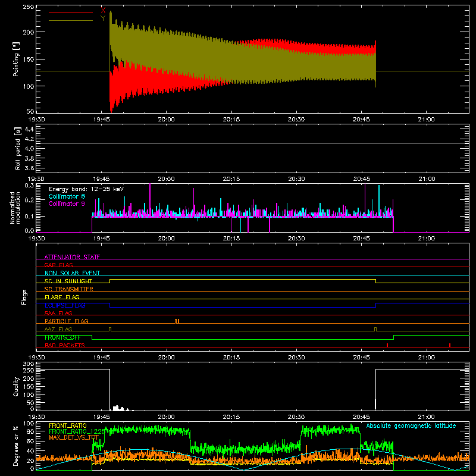Click the SC_IN_SUNLIGHT flag label
The width and height of the screenshot is (476, 476).
pyautogui.click(x=68, y=281)
